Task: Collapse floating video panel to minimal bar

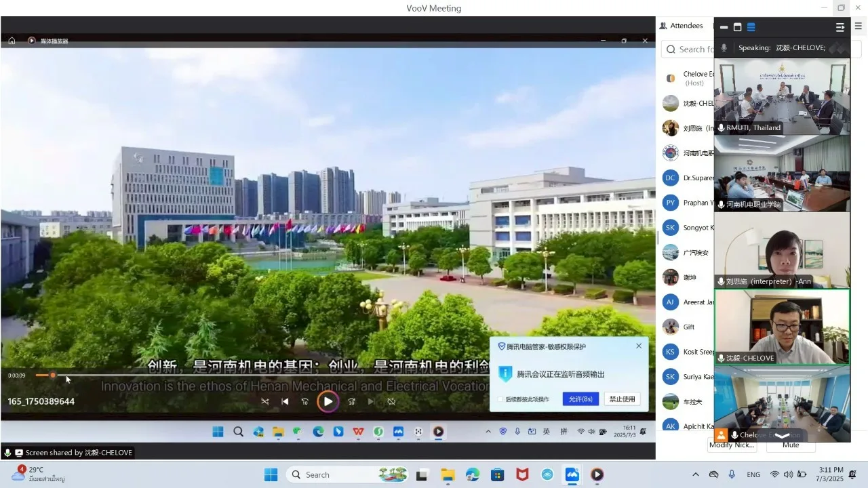Action: 724,27
